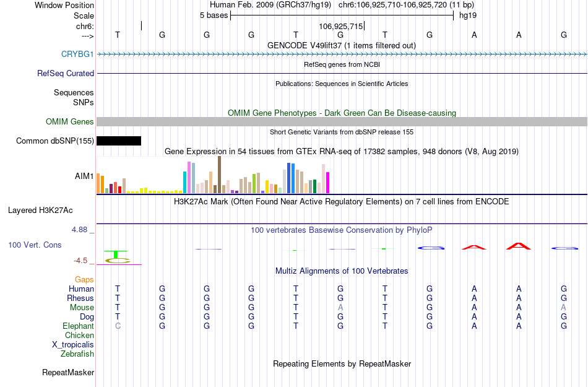Click the Scale label
Viewport: 588px width, 387px height.
(84, 16)
